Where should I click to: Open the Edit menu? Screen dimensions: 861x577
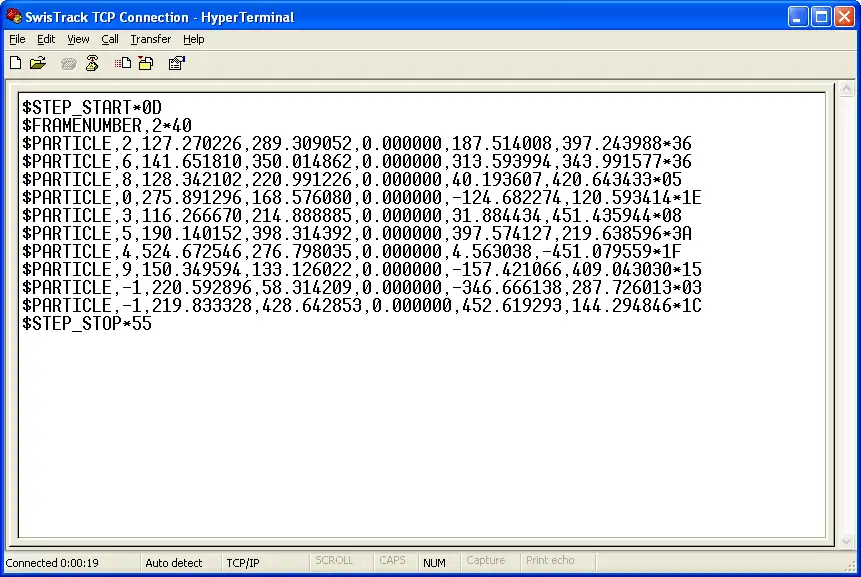tap(45, 39)
